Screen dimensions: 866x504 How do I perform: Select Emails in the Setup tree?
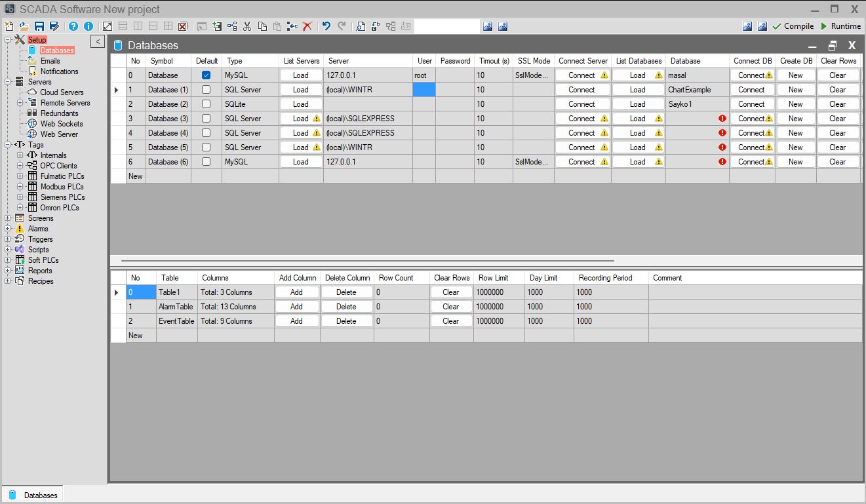(50, 61)
